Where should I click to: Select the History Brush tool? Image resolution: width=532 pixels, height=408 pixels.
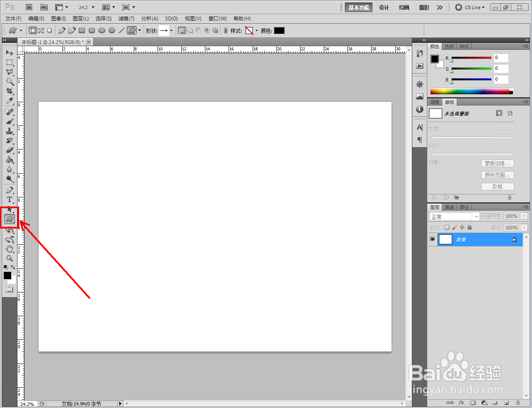(10, 141)
